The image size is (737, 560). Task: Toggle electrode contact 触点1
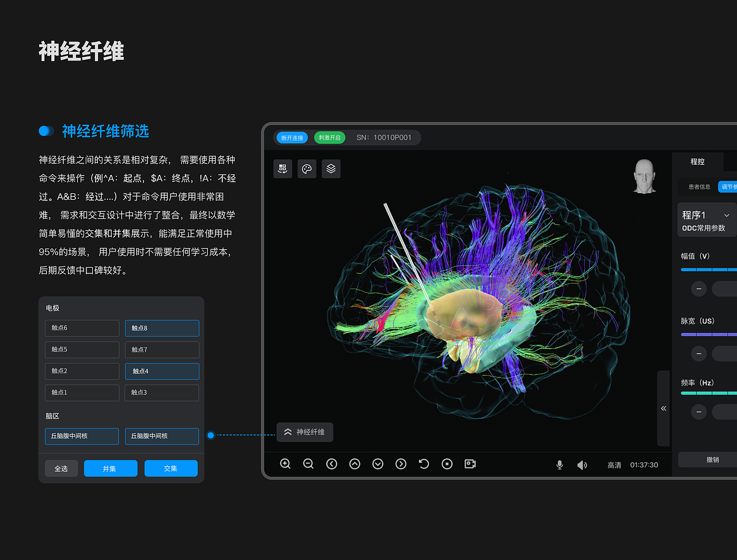tap(82, 393)
